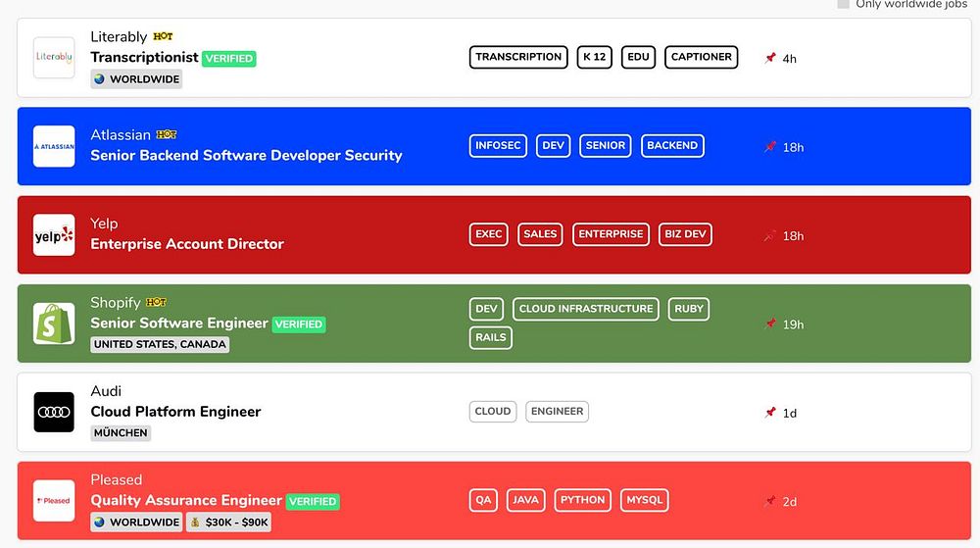
Task: Open the Atlassian company logo
Action: (54, 146)
